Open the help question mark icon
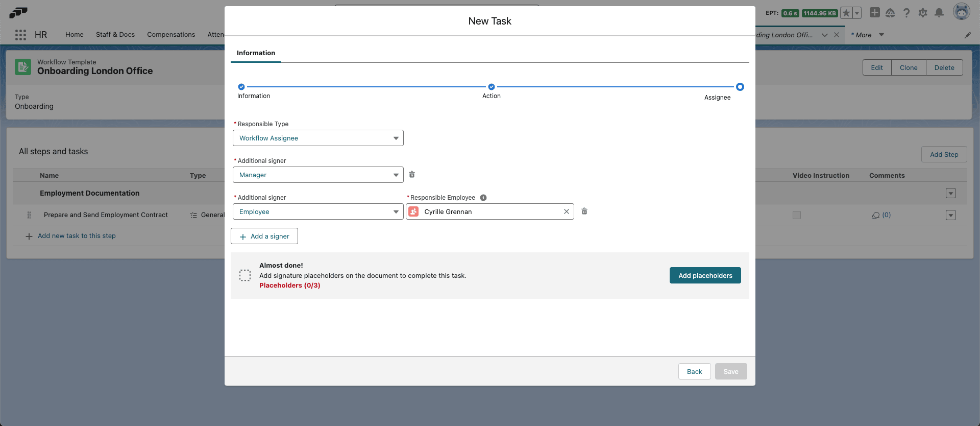This screenshot has width=980, height=426. tap(906, 13)
